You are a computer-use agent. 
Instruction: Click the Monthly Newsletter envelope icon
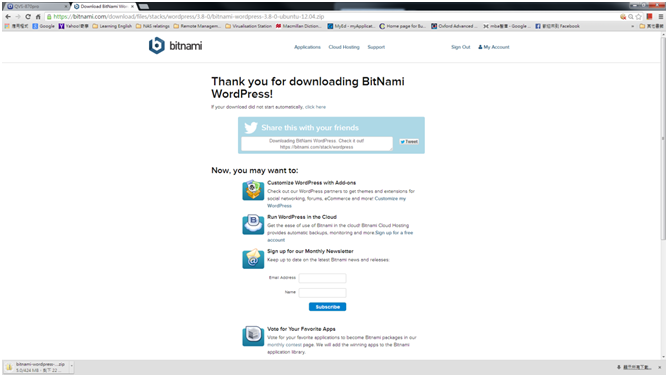pyautogui.click(x=253, y=258)
